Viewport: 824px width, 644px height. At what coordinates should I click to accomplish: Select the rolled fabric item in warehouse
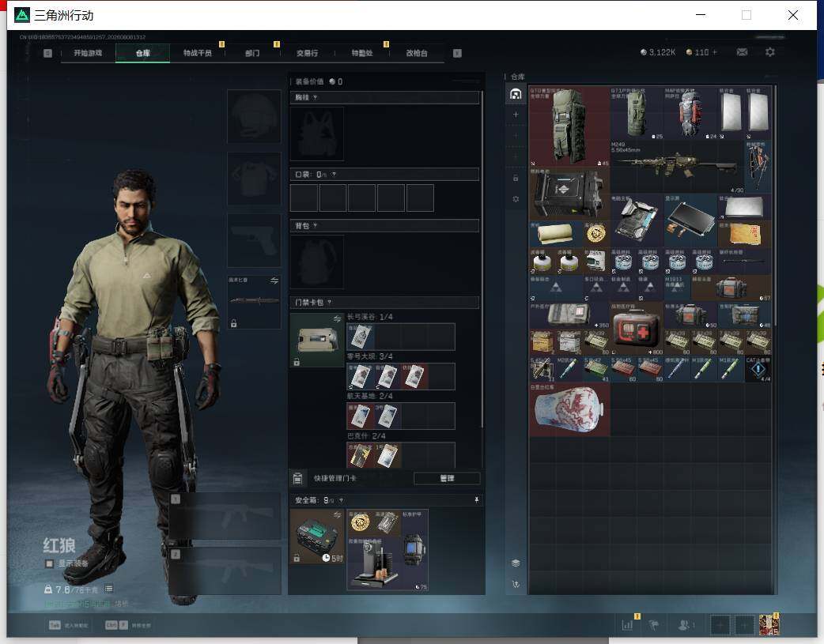tap(556, 234)
